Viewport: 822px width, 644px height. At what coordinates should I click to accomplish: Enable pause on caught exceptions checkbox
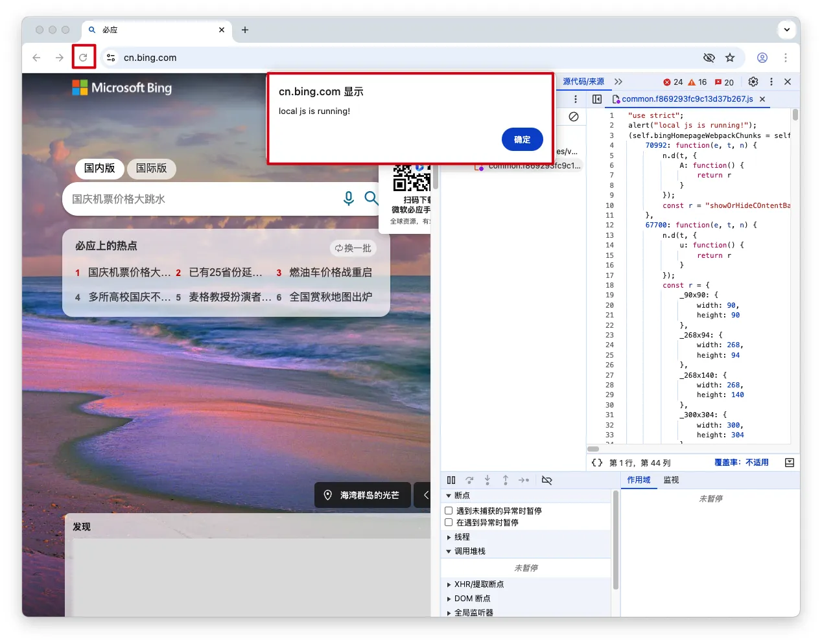point(449,522)
